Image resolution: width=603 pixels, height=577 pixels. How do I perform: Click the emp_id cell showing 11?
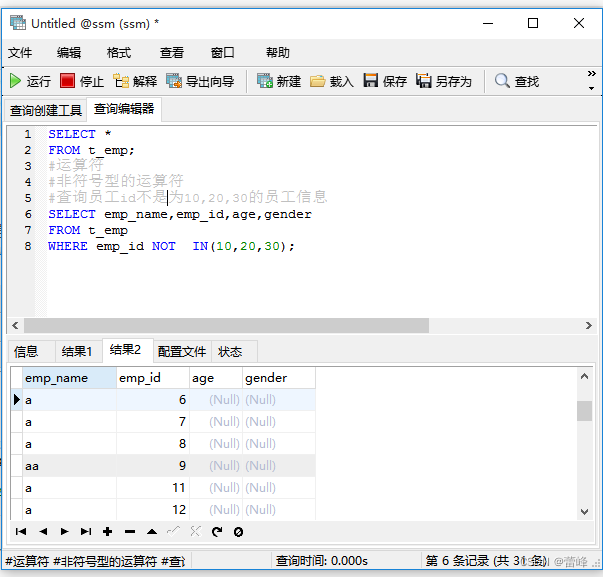[153, 488]
